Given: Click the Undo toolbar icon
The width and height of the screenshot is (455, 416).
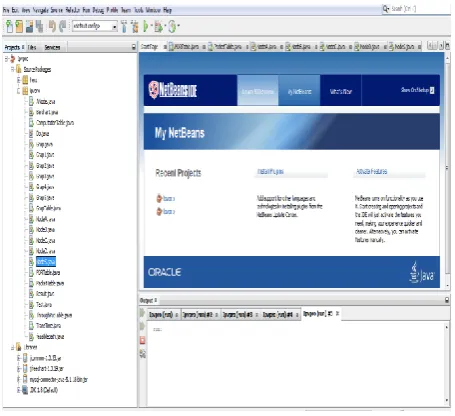Looking at the screenshot, I should click(52, 26).
